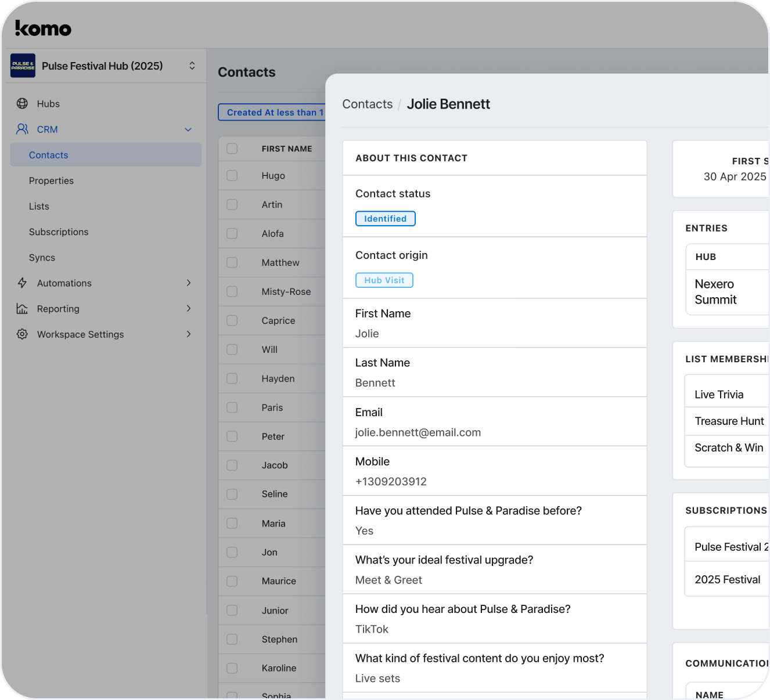Select the checkbox for Caprice
This screenshot has height=700, width=770.
(x=232, y=320)
